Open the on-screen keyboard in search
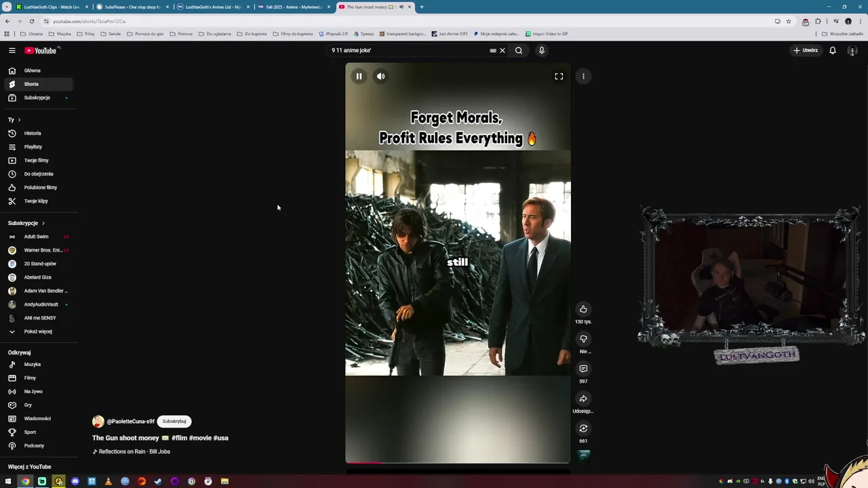This screenshot has height=488, width=868. [493, 50]
